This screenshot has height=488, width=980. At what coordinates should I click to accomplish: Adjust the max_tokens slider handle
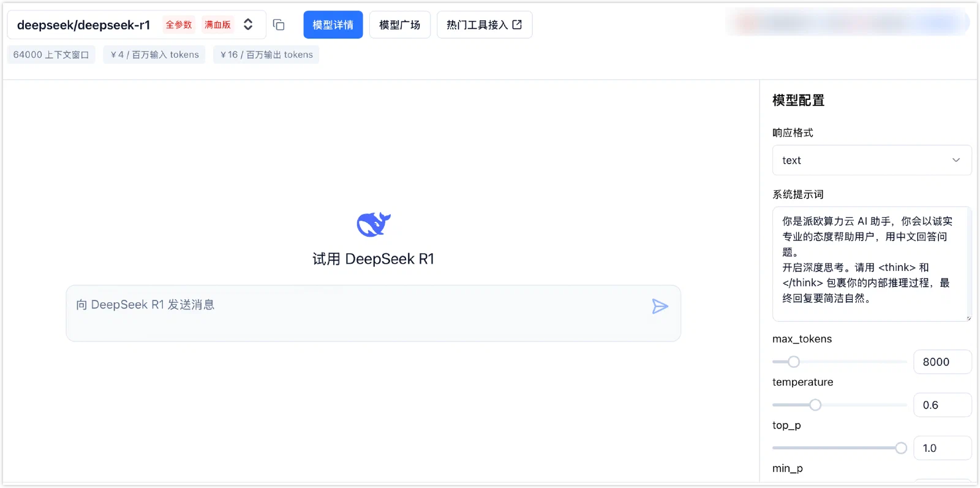(794, 362)
